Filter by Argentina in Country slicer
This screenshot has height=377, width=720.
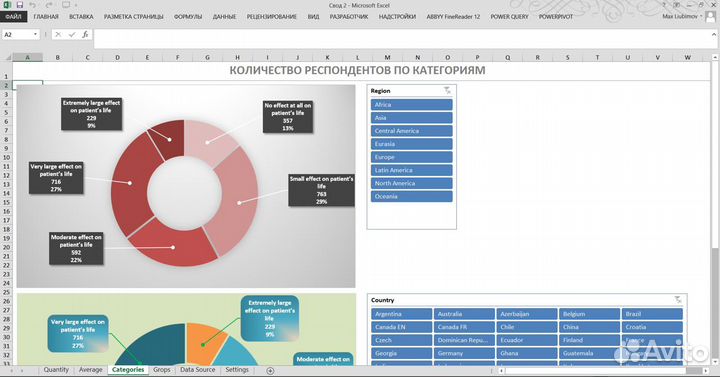(401, 314)
